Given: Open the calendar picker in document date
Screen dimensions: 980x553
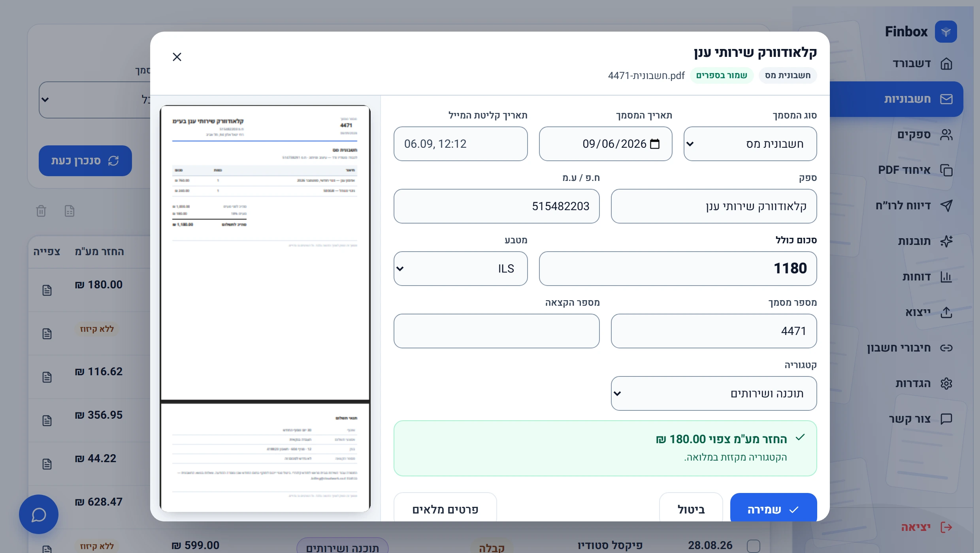Looking at the screenshot, I should 655,144.
